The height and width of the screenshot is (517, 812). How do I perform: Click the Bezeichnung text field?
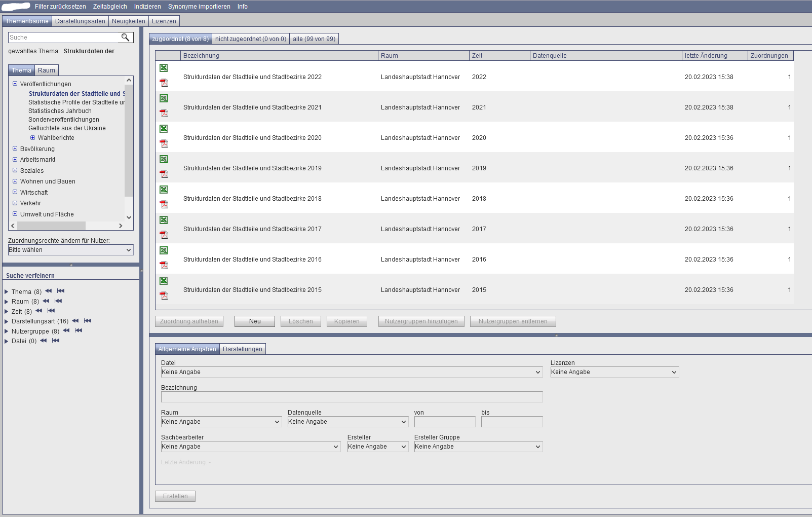click(352, 397)
